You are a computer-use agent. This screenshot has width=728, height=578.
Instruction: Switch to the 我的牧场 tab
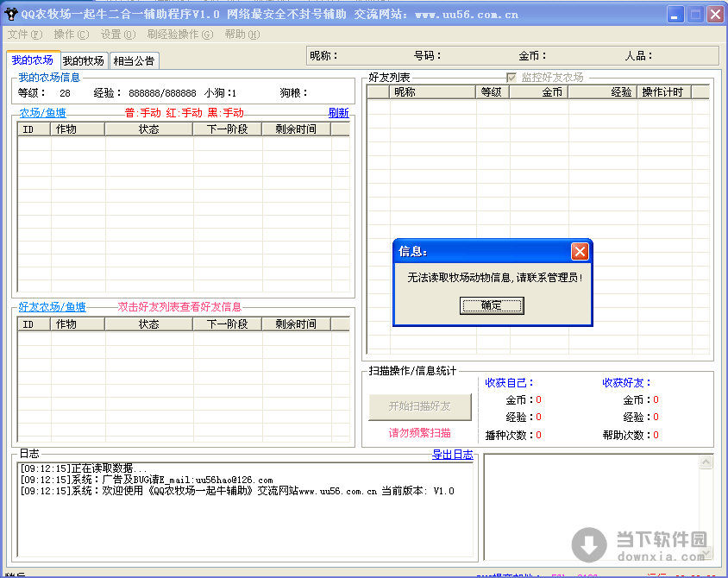pyautogui.click(x=84, y=60)
